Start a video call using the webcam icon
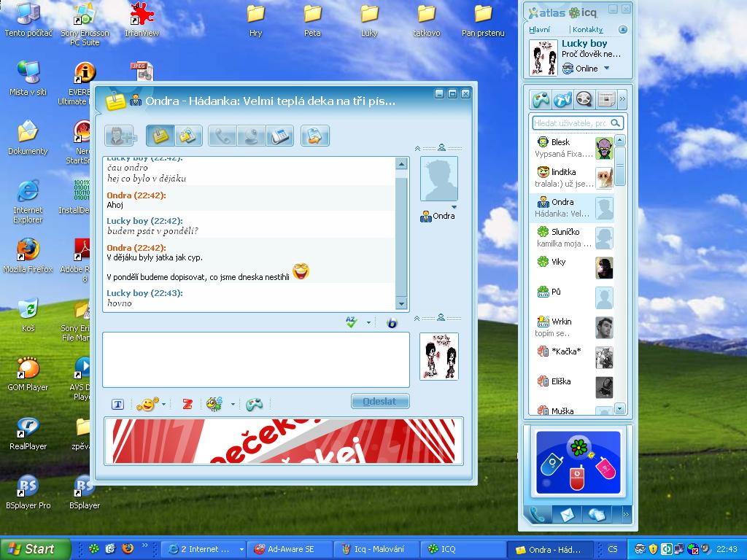Screen dimensions: 747x560 point(250,136)
